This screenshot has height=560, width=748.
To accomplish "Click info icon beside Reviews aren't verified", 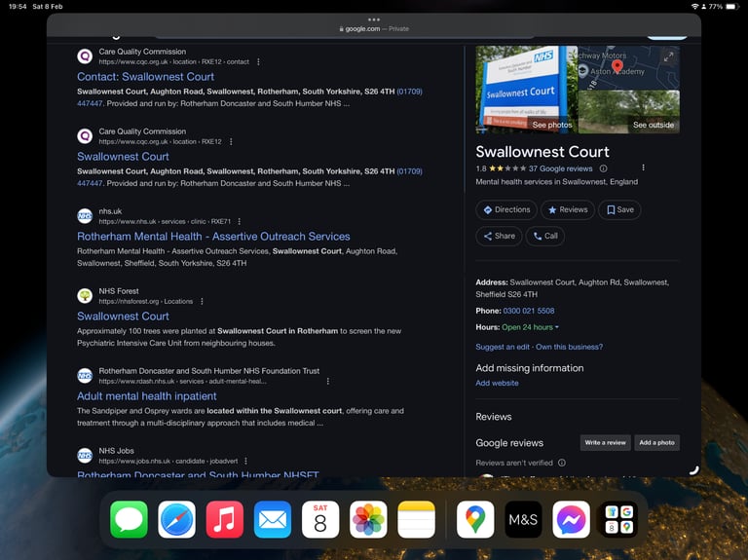I will (562, 463).
